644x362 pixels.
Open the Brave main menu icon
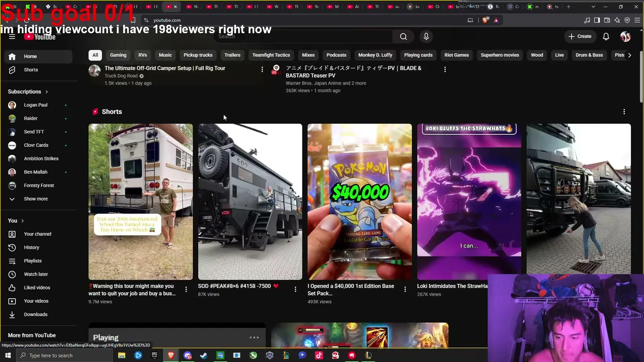(x=637, y=20)
